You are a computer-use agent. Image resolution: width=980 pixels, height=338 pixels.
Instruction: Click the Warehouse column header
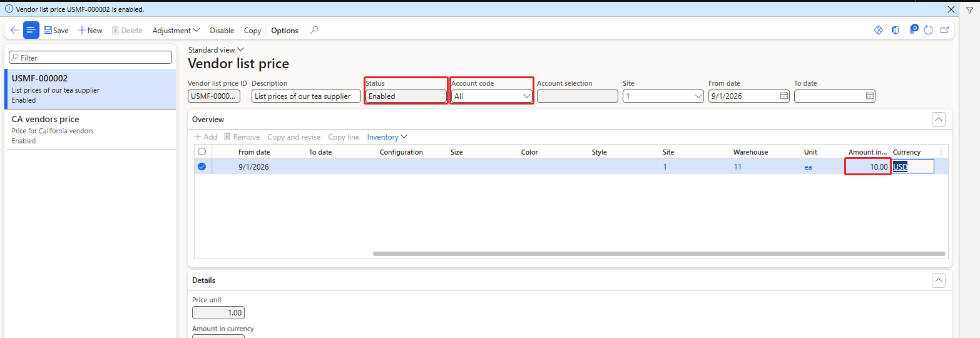pyautogui.click(x=750, y=152)
